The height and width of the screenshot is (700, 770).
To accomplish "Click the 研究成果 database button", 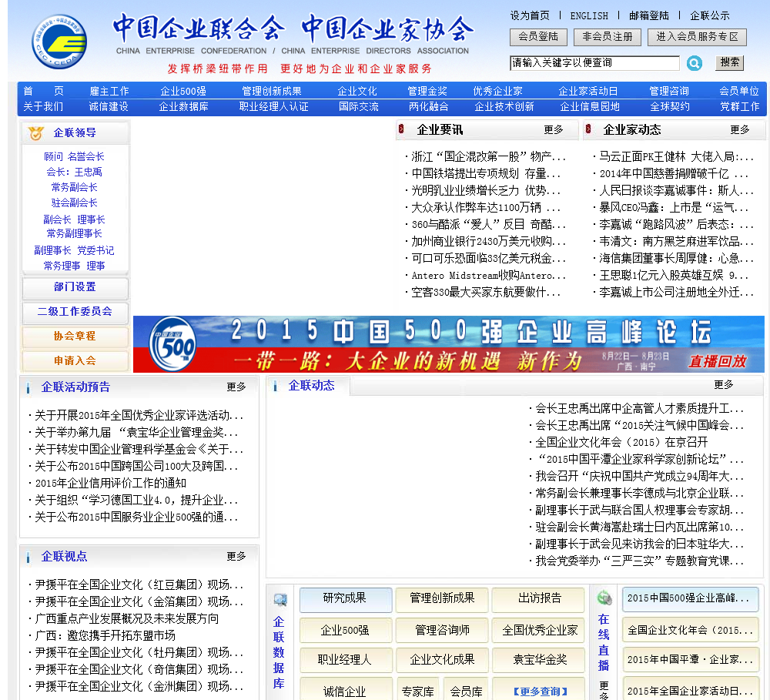I will [x=346, y=599].
